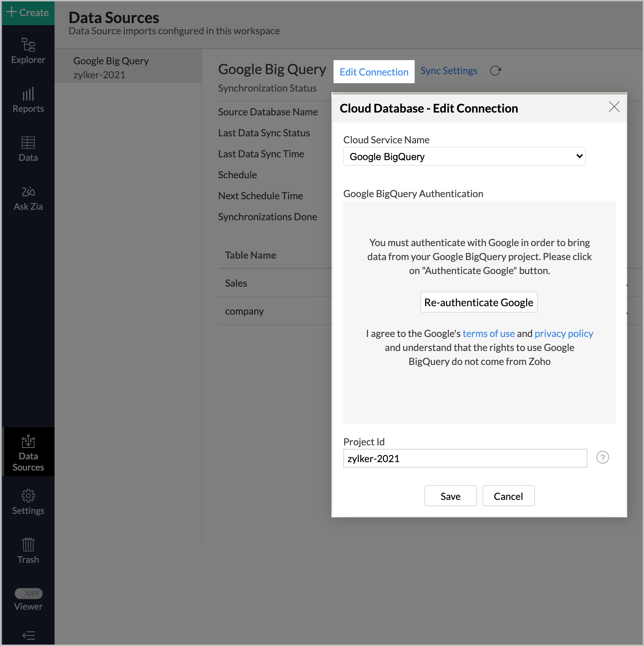
Task: Open the Explorer sidebar icon
Action: [x=28, y=51]
